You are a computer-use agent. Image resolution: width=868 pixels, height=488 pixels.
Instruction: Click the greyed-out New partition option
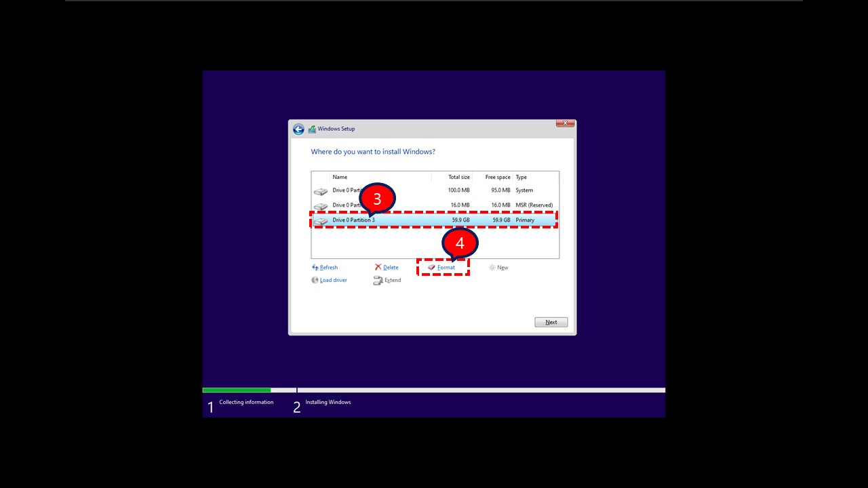[x=498, y=268]
